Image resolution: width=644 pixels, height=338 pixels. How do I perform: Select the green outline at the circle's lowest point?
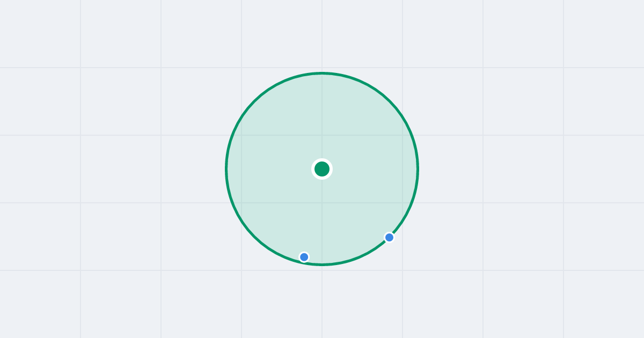(322, 264)
